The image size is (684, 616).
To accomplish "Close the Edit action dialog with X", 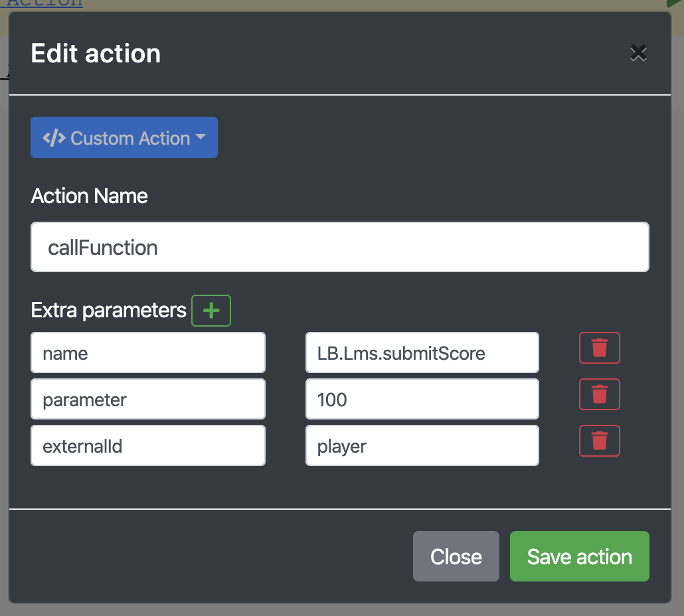I will point(638,53).
